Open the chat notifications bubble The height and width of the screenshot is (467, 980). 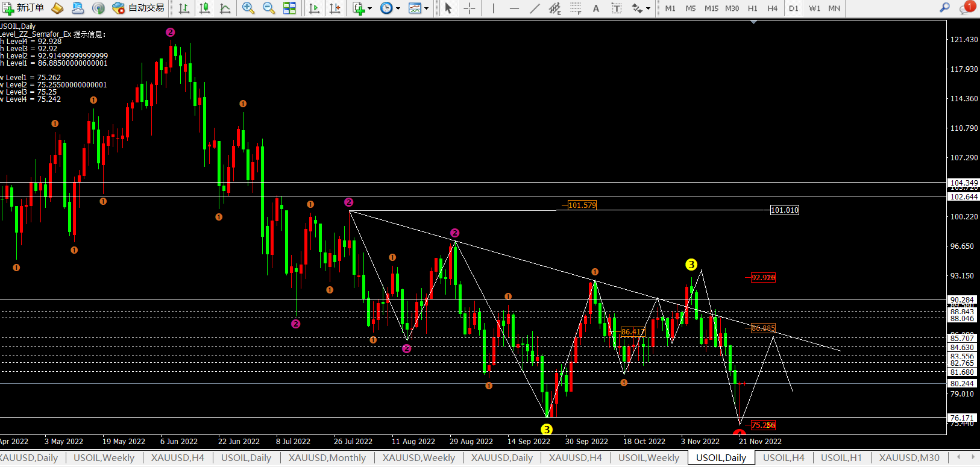click(967, 8)
